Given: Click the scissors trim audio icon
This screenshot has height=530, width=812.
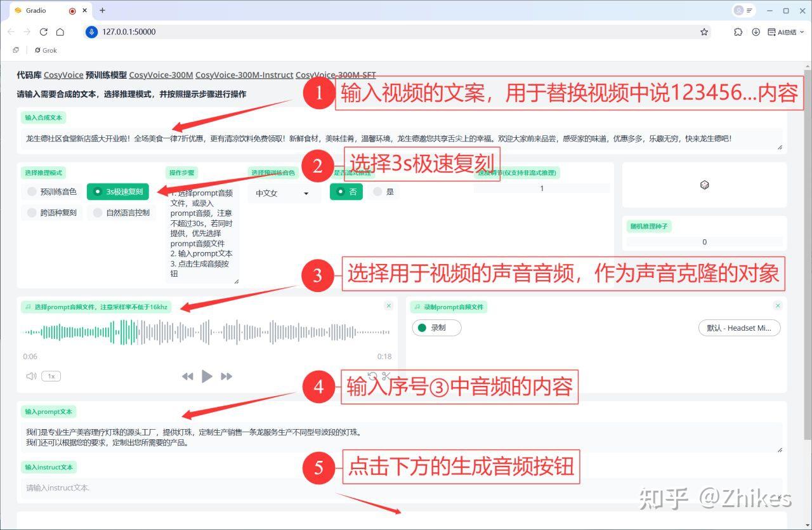Looking at the screenshot, I should 386,376.
